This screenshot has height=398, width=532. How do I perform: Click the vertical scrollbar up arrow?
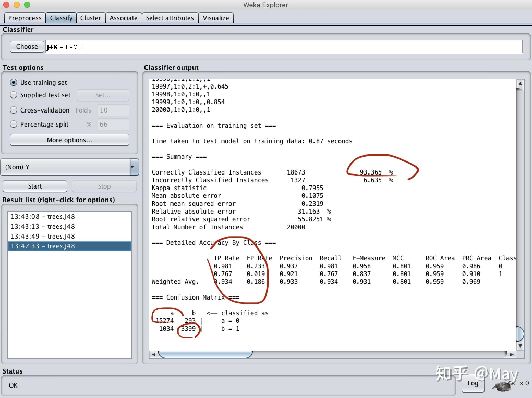(520, 84)
